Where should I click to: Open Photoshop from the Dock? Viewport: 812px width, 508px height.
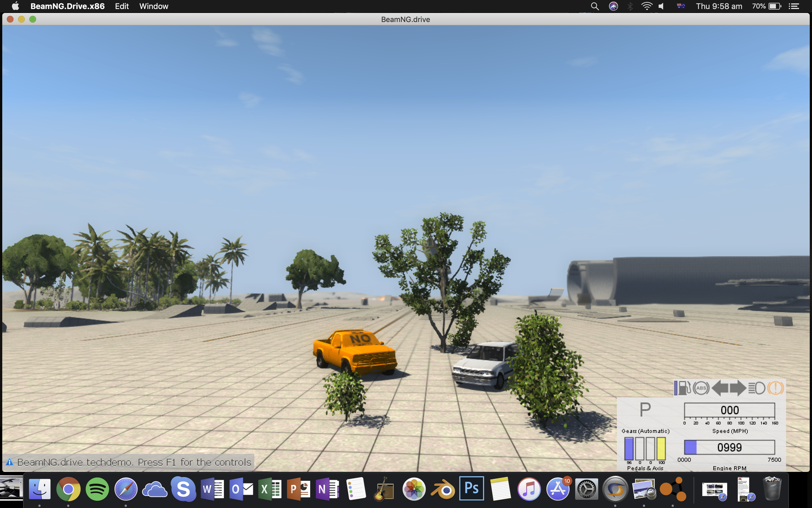click(471, 488)
